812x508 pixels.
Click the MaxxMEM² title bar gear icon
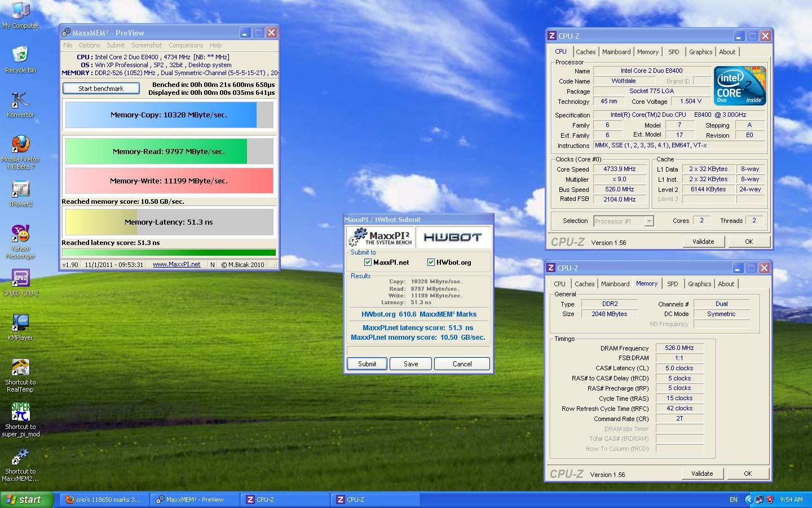(66, 33)
